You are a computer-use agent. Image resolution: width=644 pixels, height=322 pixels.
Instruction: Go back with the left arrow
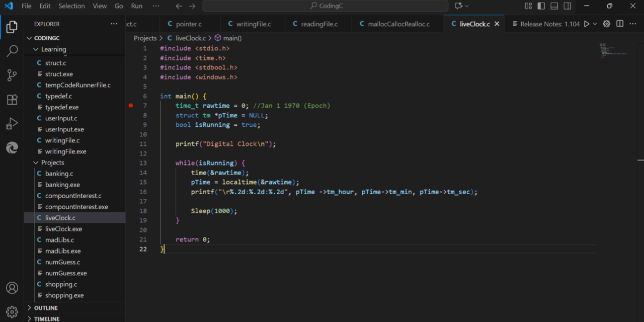[x=179, y=6]
